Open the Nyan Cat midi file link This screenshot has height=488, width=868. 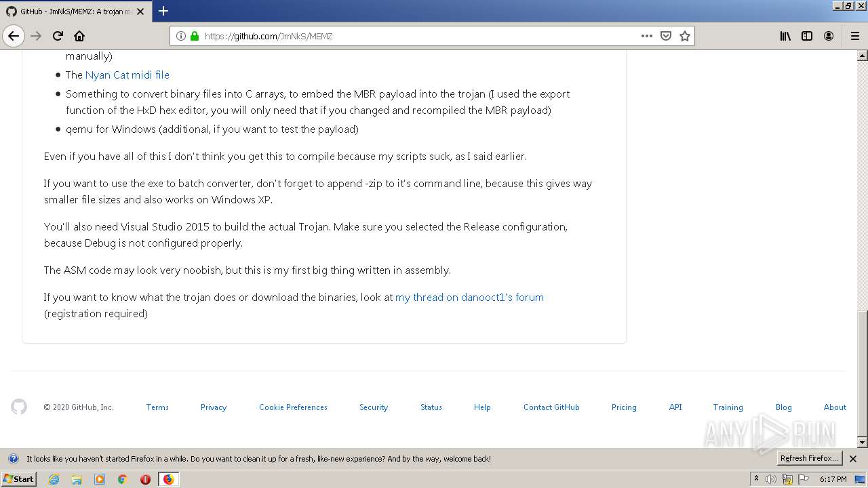(x=127, y=75)
